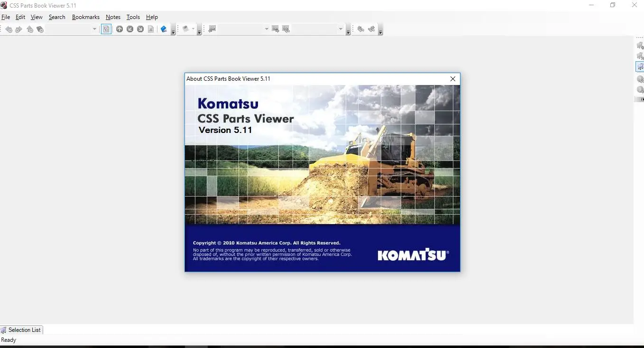This screenshot has height=348, width=644.
Task: Click the zoom-in magnifier icon on right sidebar
Action: click(x=640, y=79)
